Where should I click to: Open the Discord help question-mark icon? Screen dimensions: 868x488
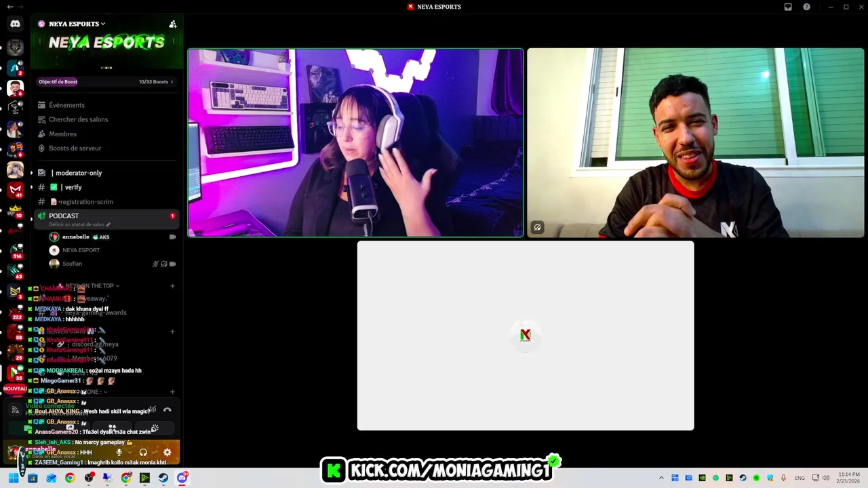pyautogui.click(x=806, y=7)
